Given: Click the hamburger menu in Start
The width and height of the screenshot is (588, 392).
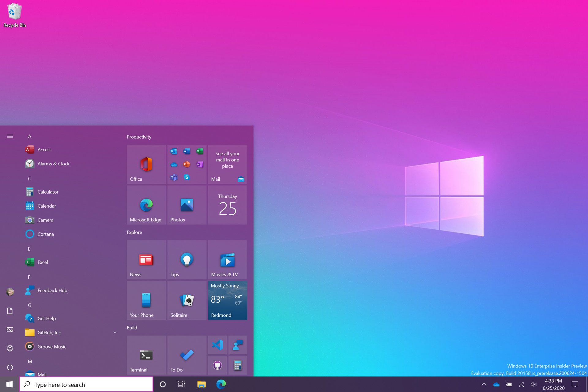Looking at the screenshot, I should [x=9, y=136].
